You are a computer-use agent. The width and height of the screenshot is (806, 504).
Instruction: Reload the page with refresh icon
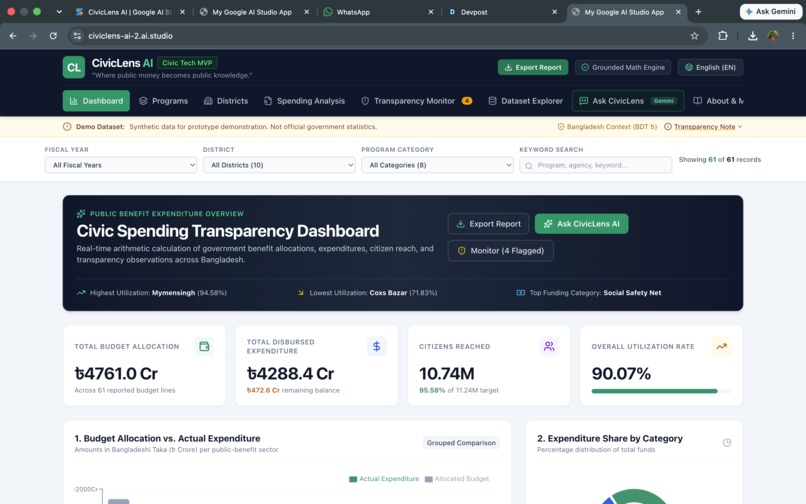pos(53,35)
